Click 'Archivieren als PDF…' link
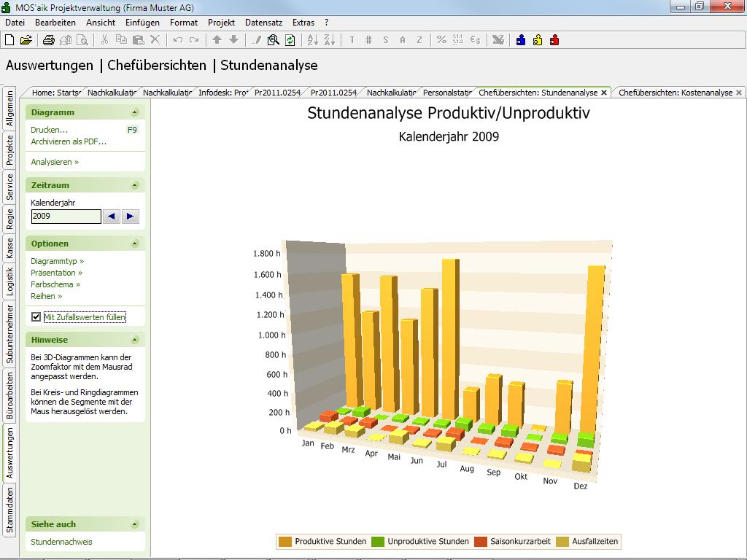 click(x=69, y=141)
